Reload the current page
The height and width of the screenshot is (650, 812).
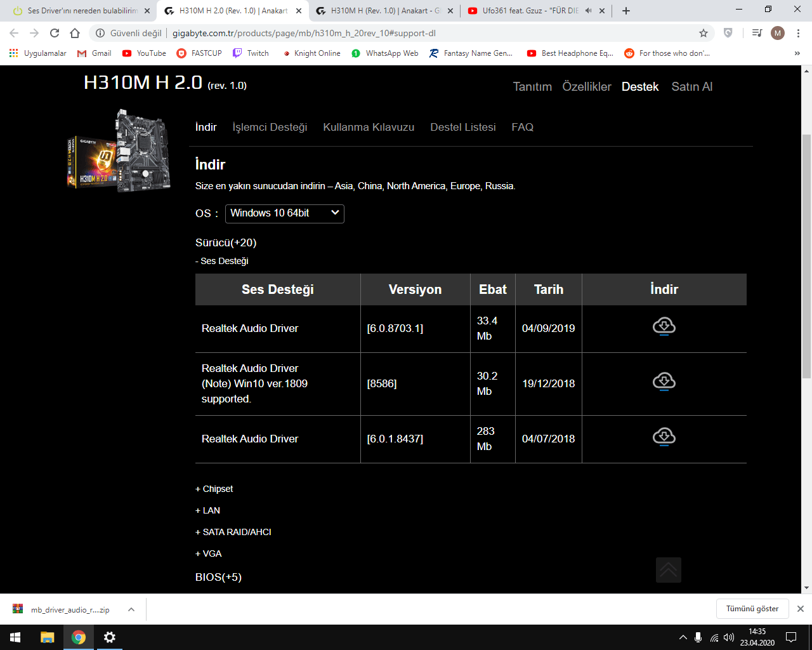(55, 33)
